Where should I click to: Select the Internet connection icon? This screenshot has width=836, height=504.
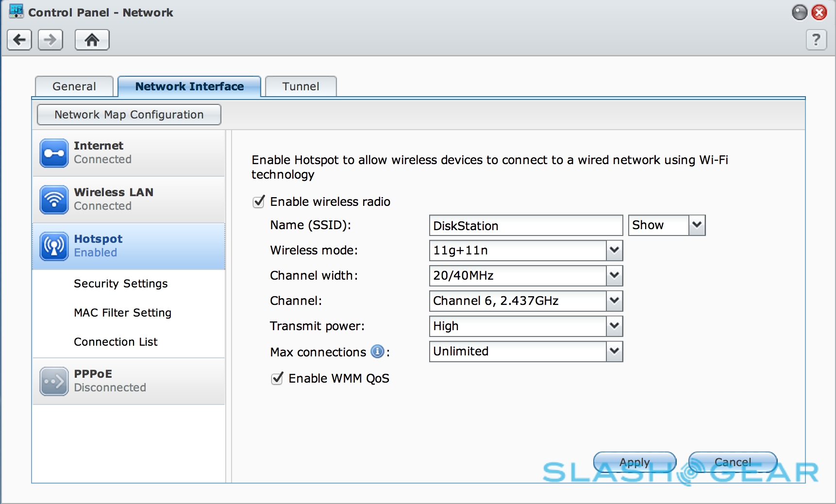tap(54, 153)
